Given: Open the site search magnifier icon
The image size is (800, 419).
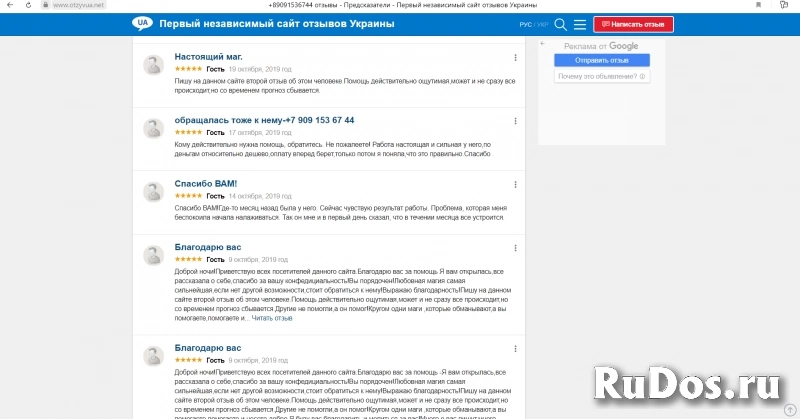Looking at the screenshot, I should [560, 24].
